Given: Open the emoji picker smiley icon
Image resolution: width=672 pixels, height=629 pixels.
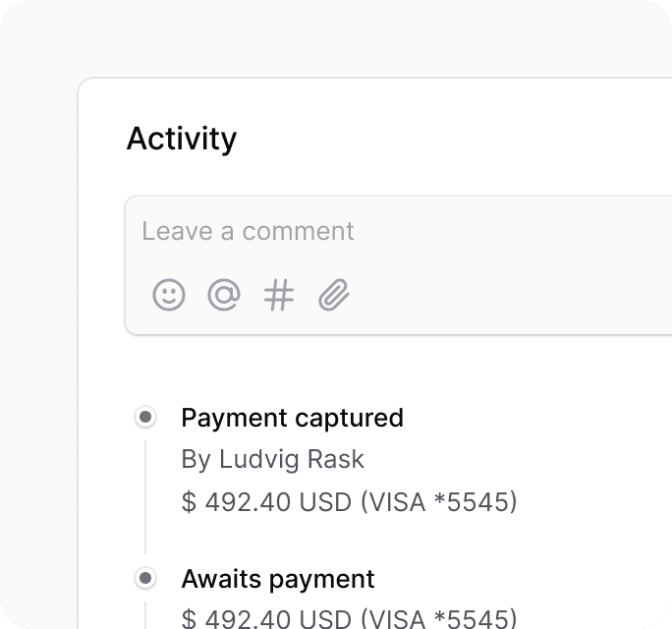Looking at the screenshot, I should coord(169,295).
